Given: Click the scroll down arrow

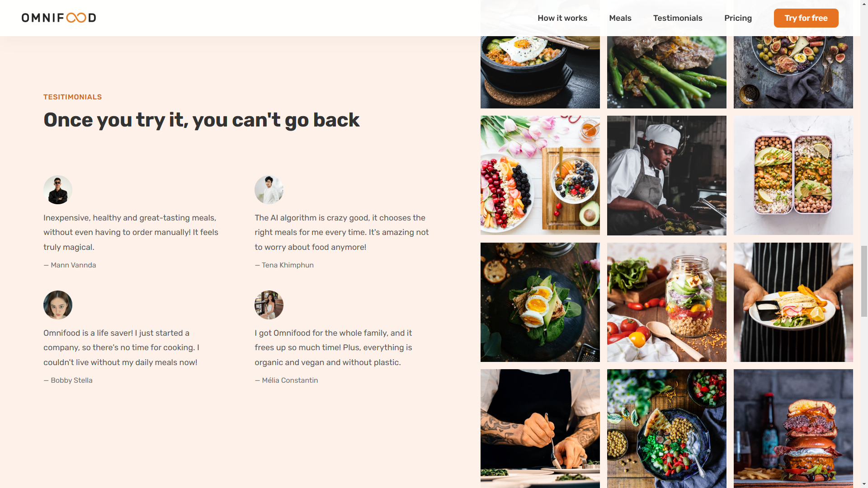Looking at the screenshot, I should click(x=864, y=484).
